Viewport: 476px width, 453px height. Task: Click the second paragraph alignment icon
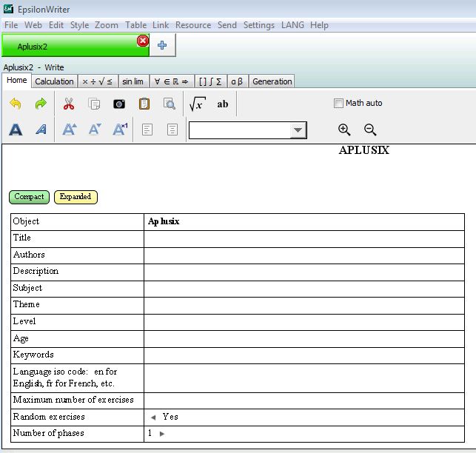tap(172, 130)
